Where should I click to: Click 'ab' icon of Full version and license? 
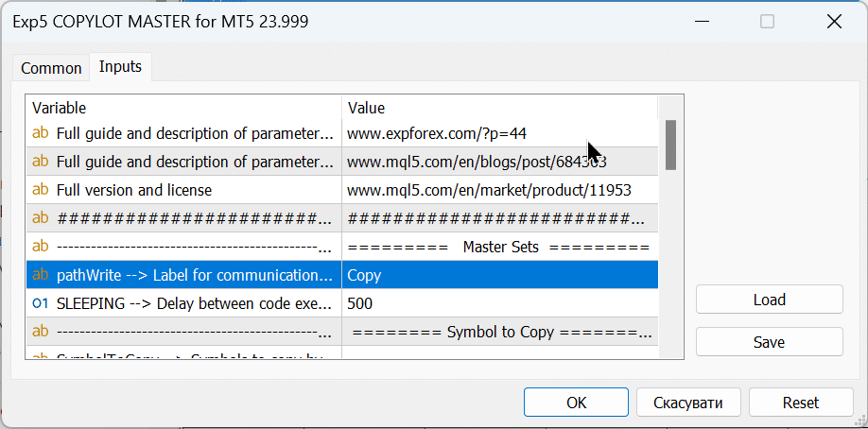[x=41, y=190]
